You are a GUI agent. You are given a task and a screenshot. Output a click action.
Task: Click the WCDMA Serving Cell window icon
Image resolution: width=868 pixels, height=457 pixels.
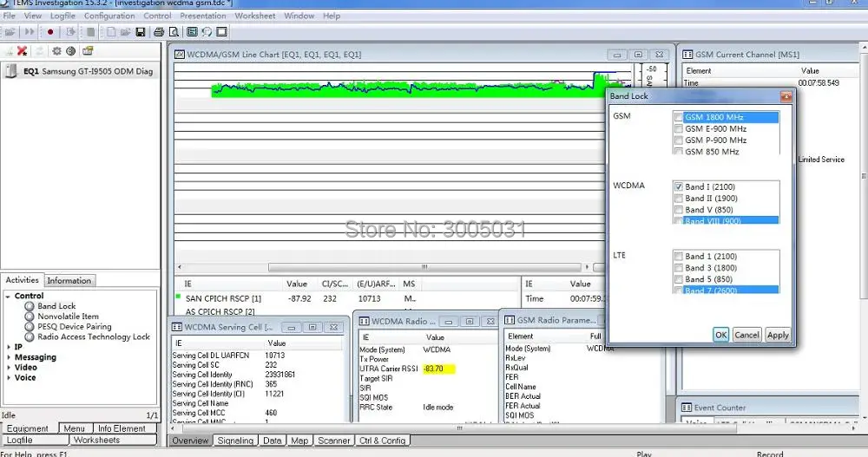[177, 327]
